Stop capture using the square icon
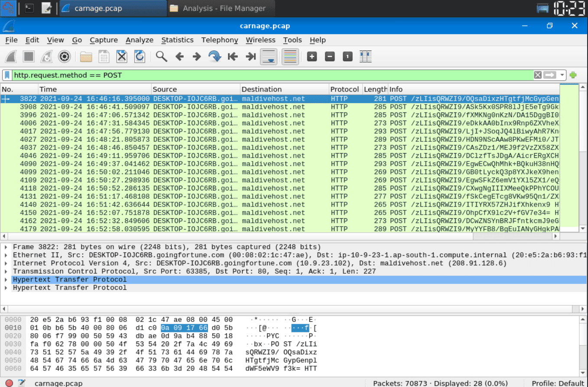The height and width of the screenshot is (387, 588). click(x=29, y=56)
